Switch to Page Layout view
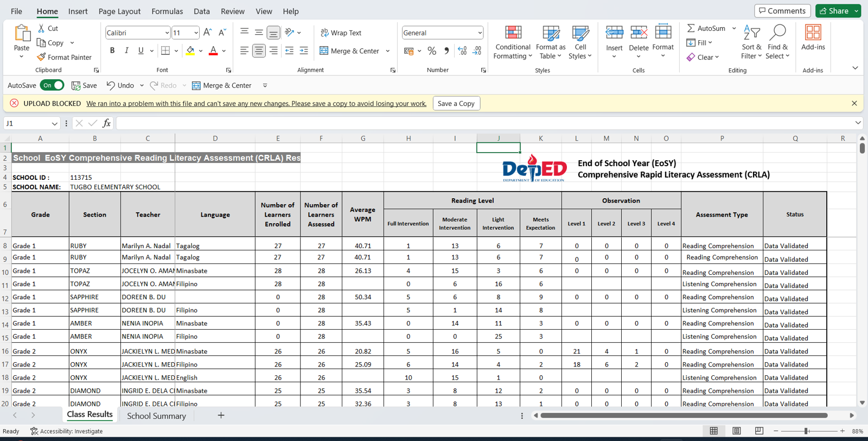 click(x=736, y=431)
